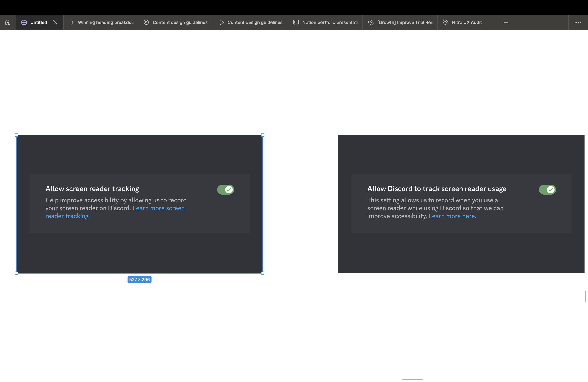Click the globe icon on Untitled tab
This screenshot has width=588, height=382.
24,22
